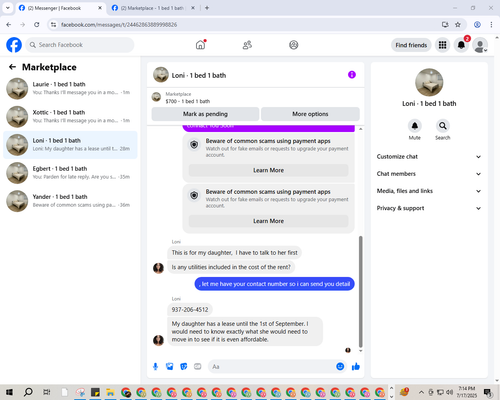Go back with the Marketplace arrow
This screenshot has width=500, height=400.
coord(12,67)
